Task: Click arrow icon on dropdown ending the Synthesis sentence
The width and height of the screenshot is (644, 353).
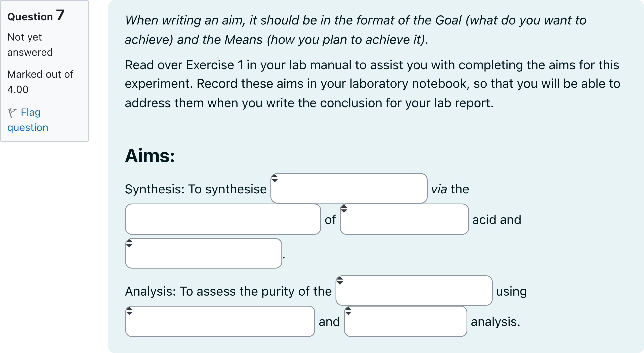Action: click(129, 243)
